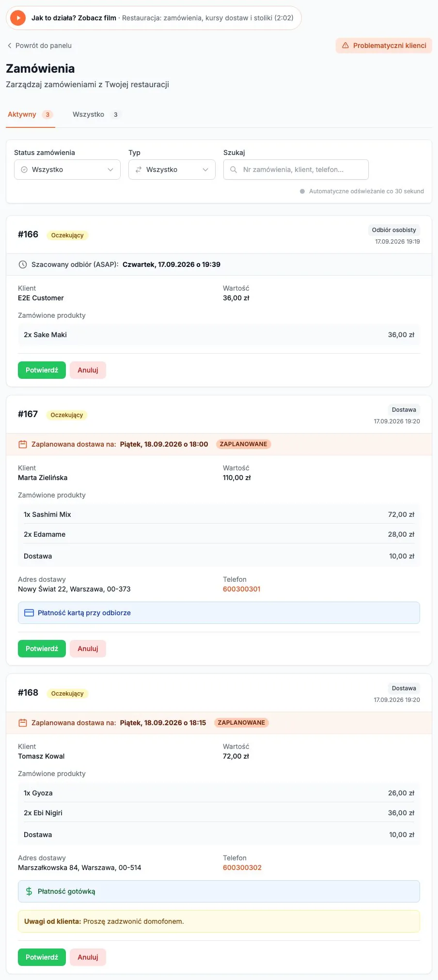
Task: Click the credit card icon for card payment
Action: click(x=29, y=613)
